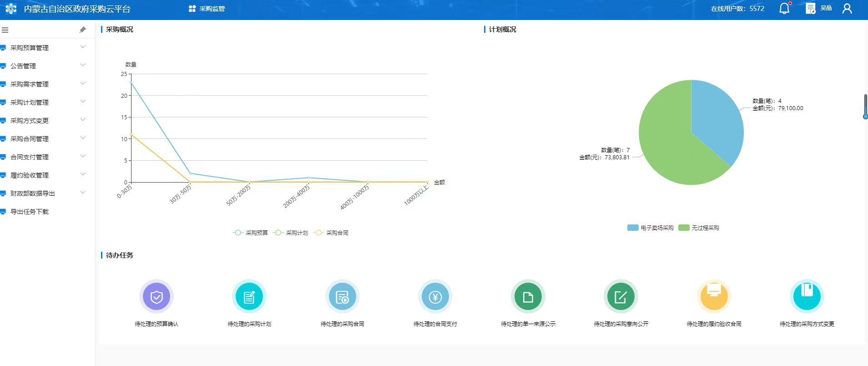Image resolution: width=868 pixels, height=366 pixels.
Task: Click the 待处理的采购意向公开 label
Action: [621, 324]
